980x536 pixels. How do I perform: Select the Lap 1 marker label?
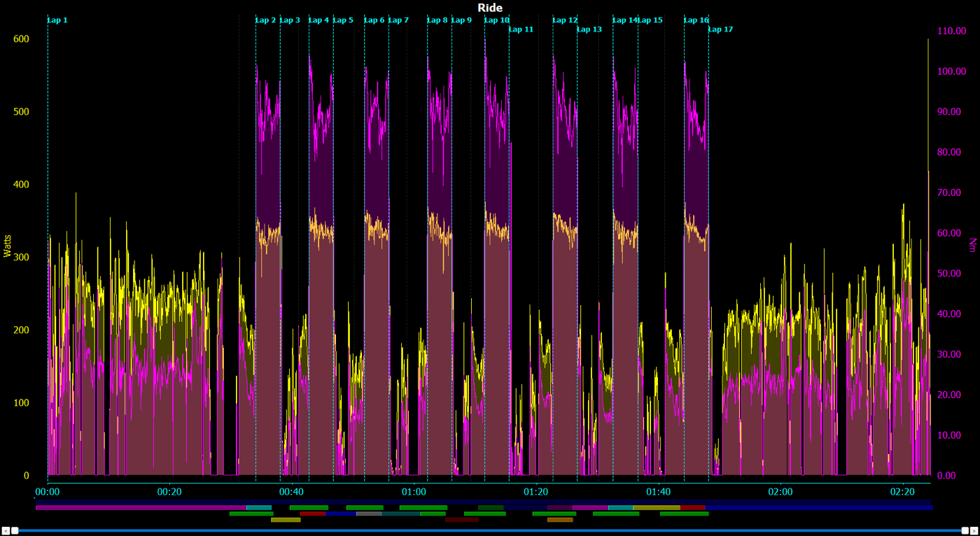click(57, 20)
